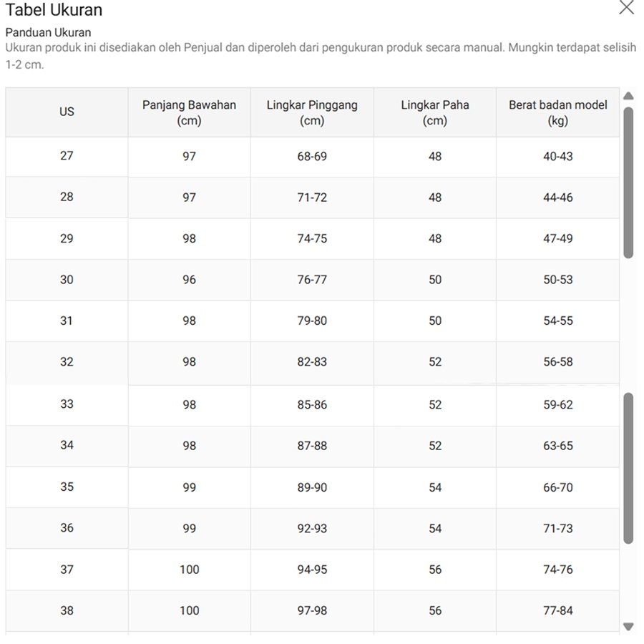Click the US column header
This screenshot has width=644, height=644.
[67, 112]
